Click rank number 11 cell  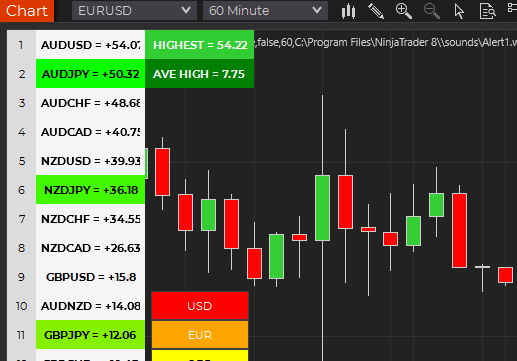(x=21, y=335)
